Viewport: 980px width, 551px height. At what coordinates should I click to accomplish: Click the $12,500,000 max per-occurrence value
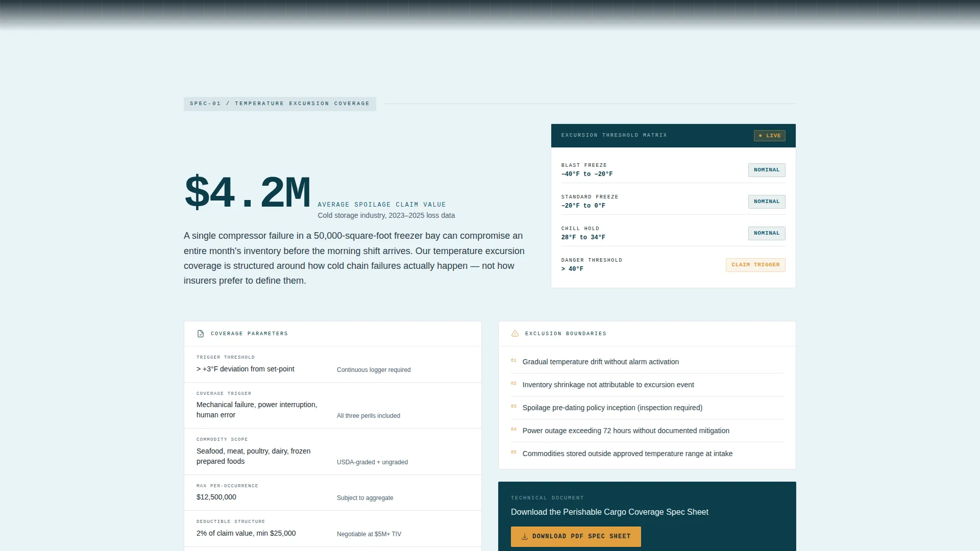216,497
